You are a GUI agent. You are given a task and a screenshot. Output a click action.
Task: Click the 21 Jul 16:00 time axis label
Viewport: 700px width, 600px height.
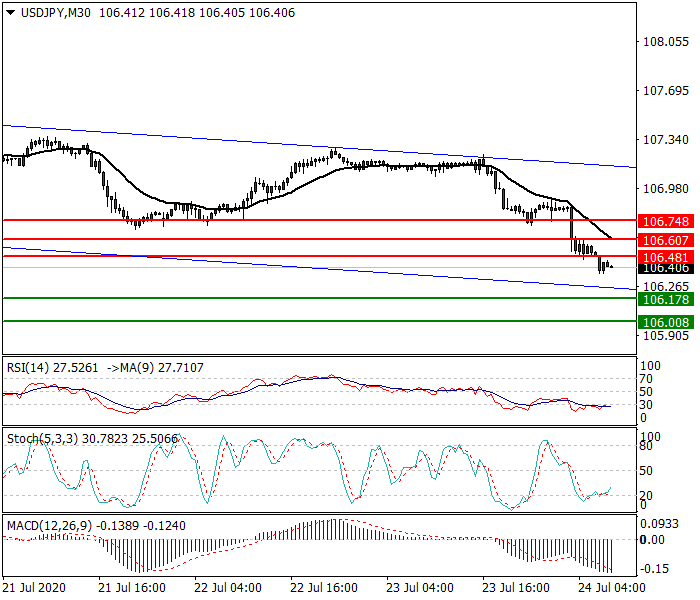coord(132,588)
